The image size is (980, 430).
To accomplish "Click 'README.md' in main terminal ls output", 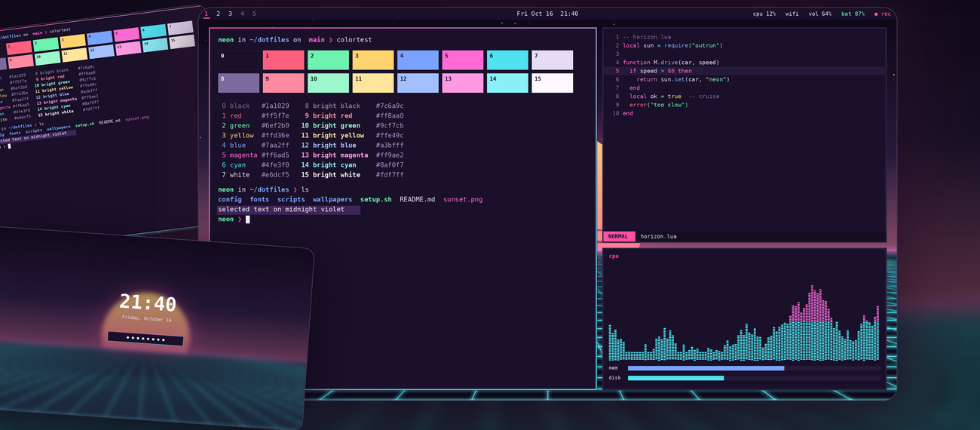I will click(418, 200).
